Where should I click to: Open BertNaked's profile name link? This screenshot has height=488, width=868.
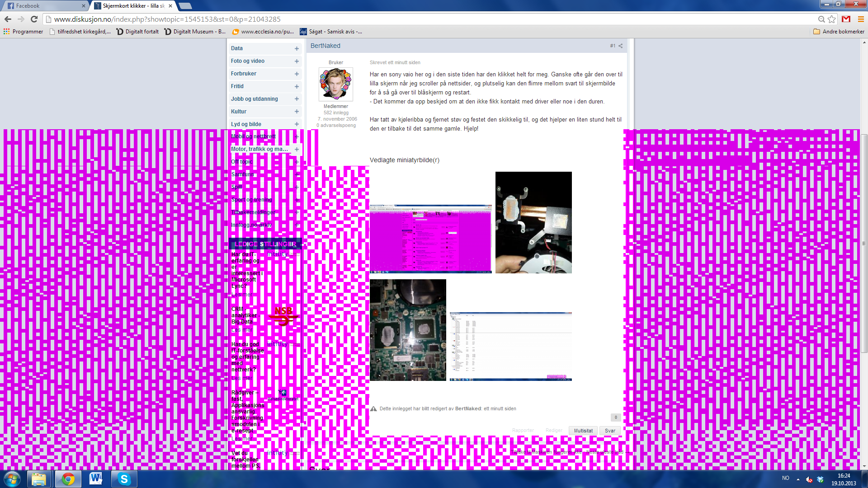point(325,46)
